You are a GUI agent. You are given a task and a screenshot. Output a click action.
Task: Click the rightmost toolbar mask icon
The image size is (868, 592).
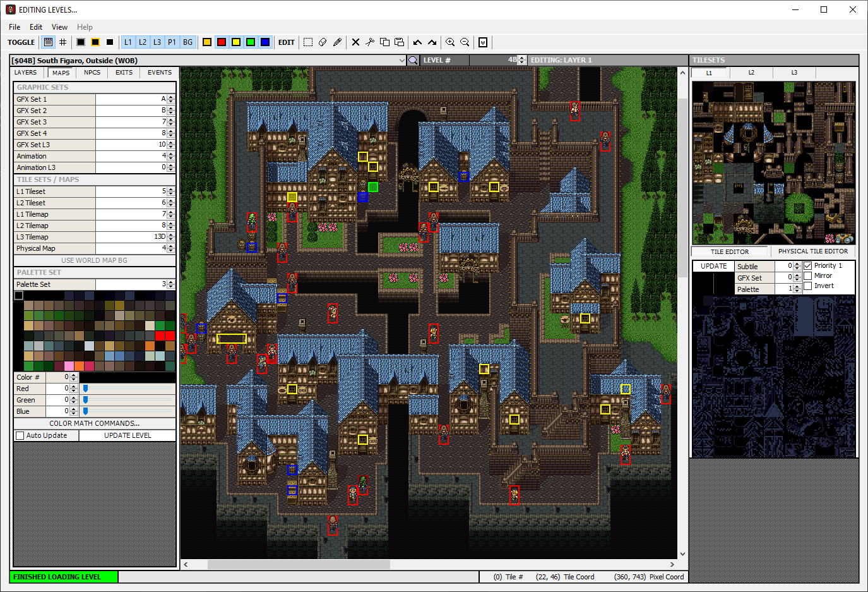(x=483, y=42)
